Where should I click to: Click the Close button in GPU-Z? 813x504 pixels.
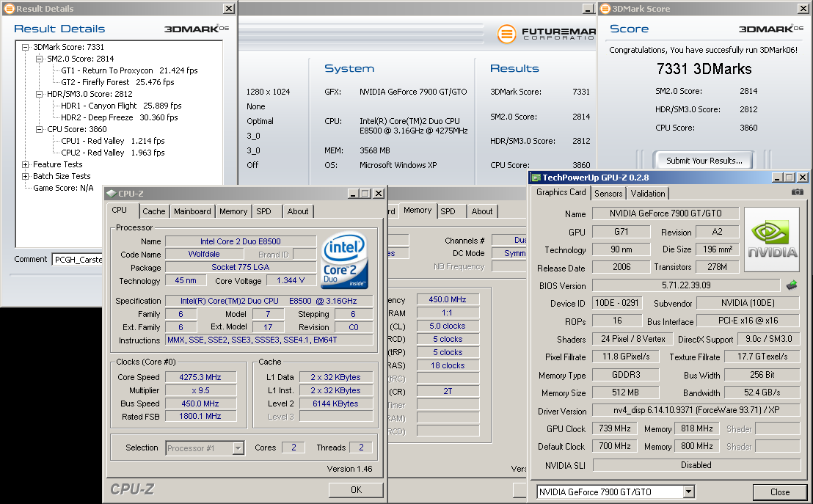coord(780,492)
